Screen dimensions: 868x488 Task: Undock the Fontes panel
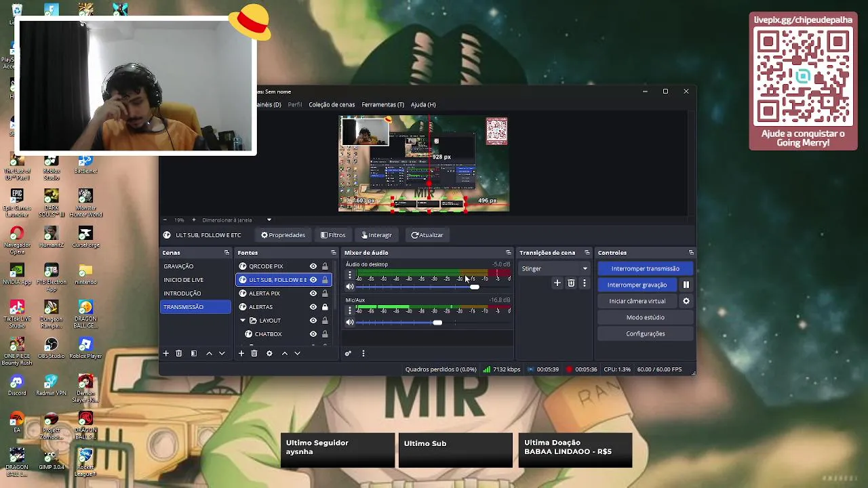pyautogui.click(x=333, y=253)
